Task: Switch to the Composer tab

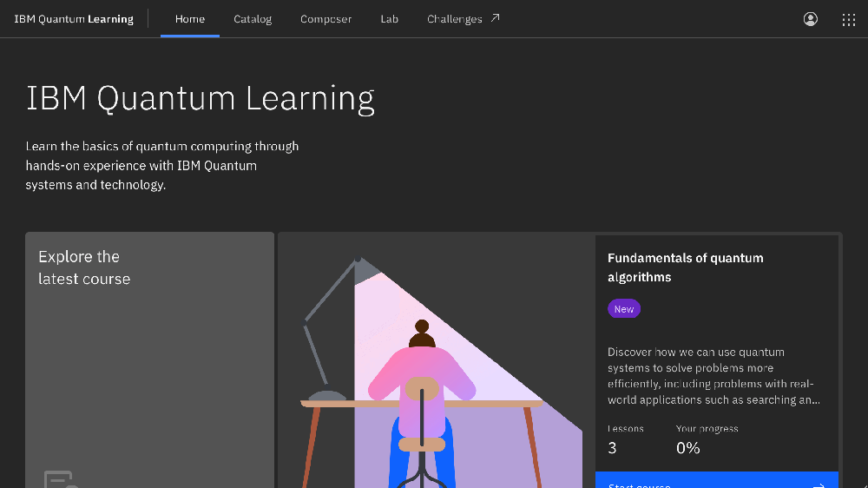Action: (x=326, y=19)
